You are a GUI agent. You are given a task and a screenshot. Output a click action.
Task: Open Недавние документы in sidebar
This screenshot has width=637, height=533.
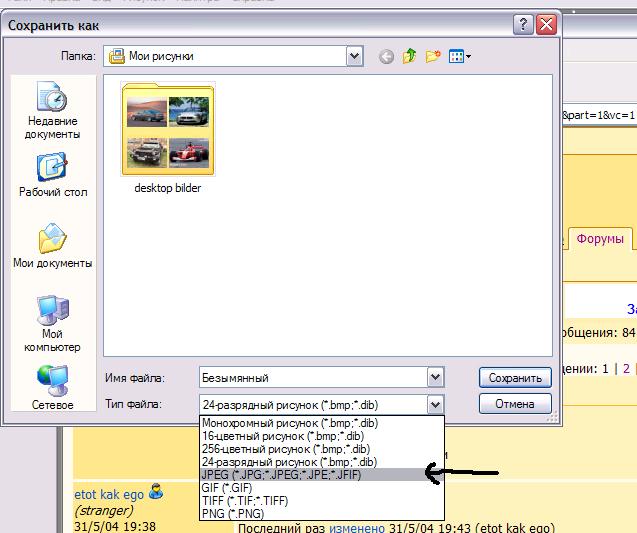click(x=52, y=110)
